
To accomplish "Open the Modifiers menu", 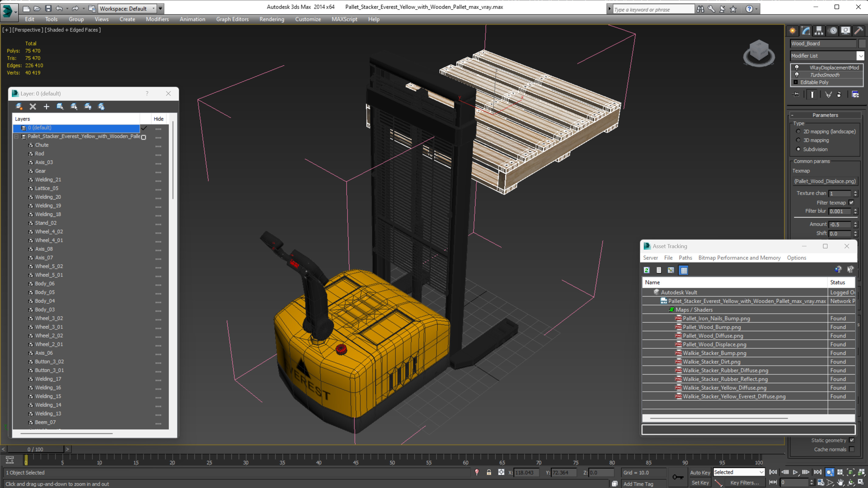I will click(157, 19).
